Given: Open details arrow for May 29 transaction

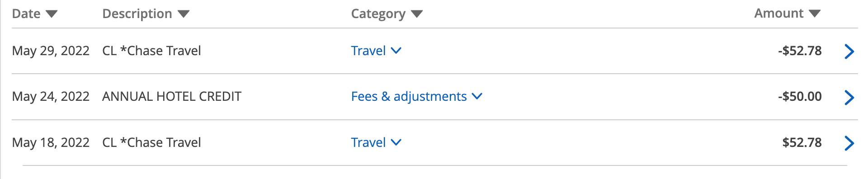Looking at the screenshot, I should [x=849, y=52].
